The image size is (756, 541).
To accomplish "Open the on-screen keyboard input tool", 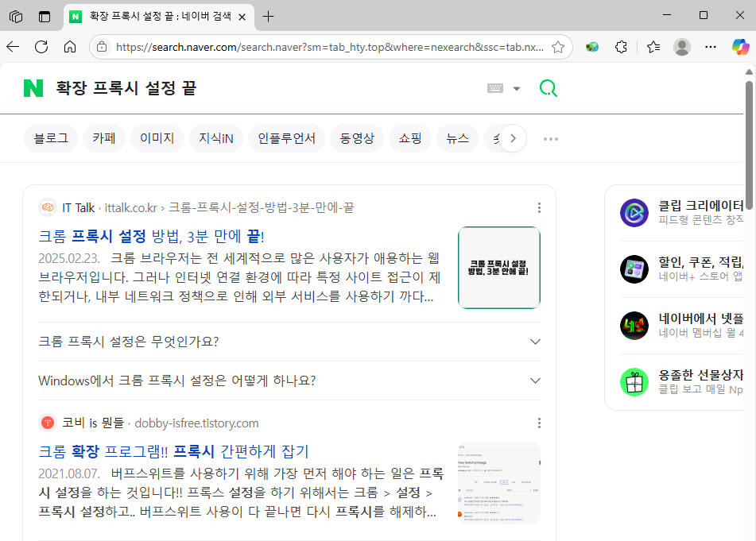I will [495, 88].
